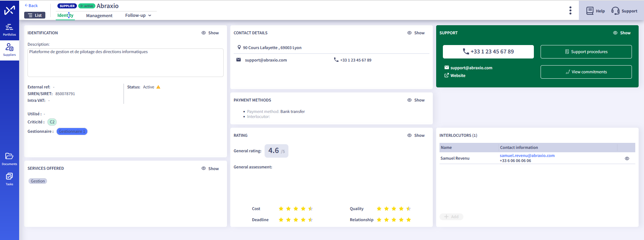Open the Portfolios sidebar section
This screenshot has height=240, width=644.
(9, 30)
